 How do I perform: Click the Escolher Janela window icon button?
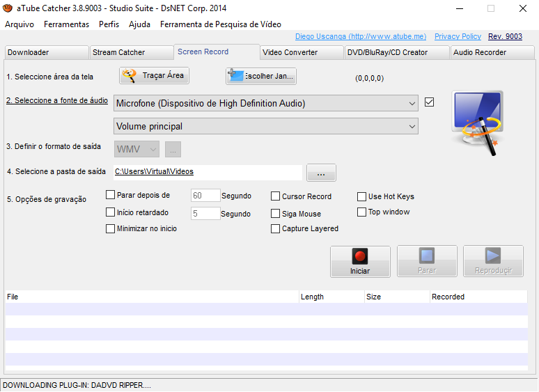[261, 76]
